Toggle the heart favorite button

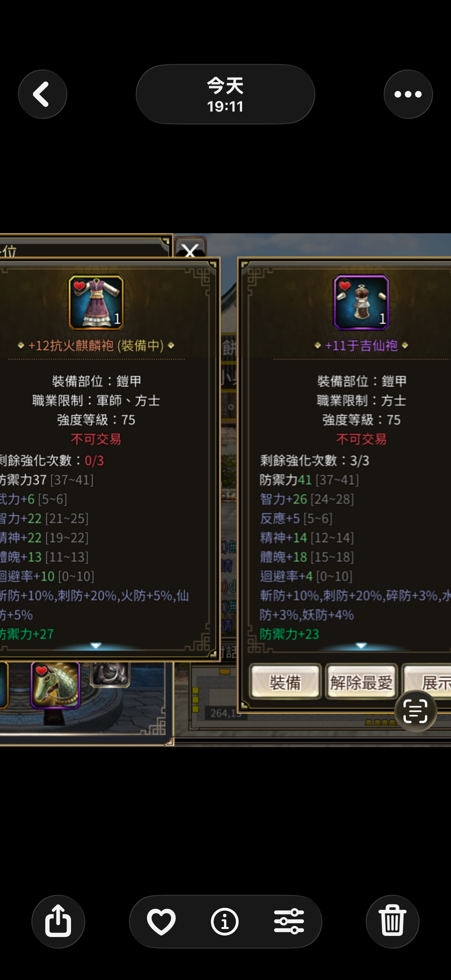coord(162,921)
